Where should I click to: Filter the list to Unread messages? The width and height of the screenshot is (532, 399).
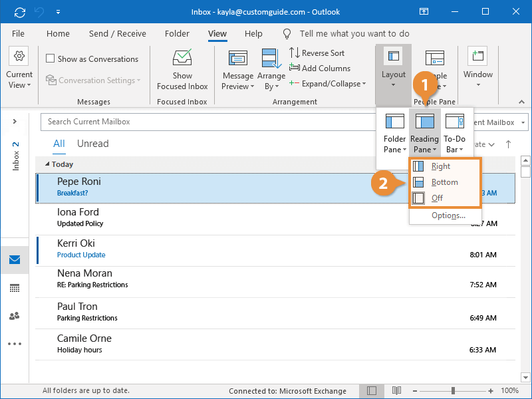93,144
